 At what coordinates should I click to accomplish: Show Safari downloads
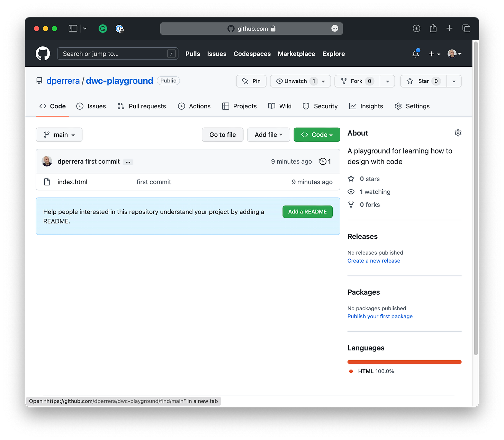tap(416, 28)
